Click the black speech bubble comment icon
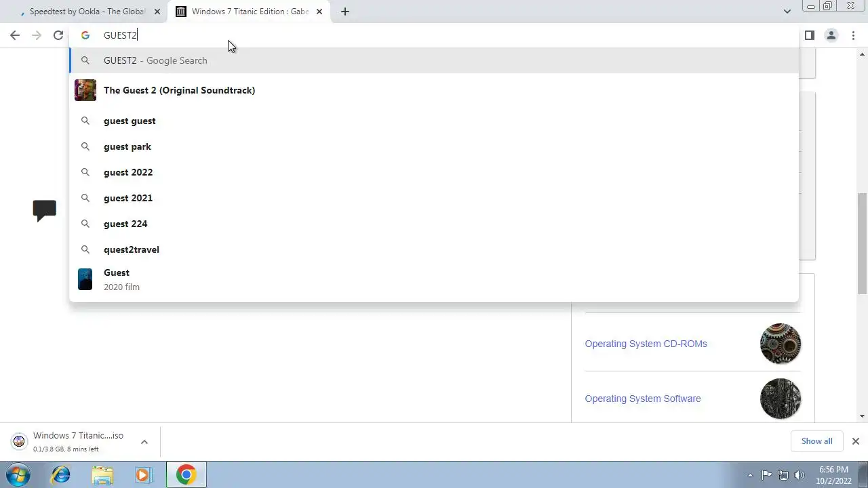The width and height of the screenshot is (868, 488). click(44, 210)
